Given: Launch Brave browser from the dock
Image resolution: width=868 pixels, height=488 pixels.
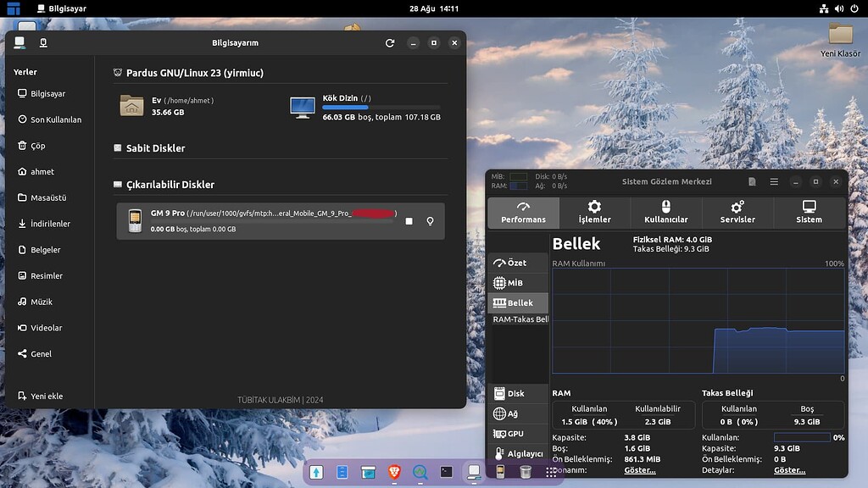Looking at the screenshot, I should [394, 473].
